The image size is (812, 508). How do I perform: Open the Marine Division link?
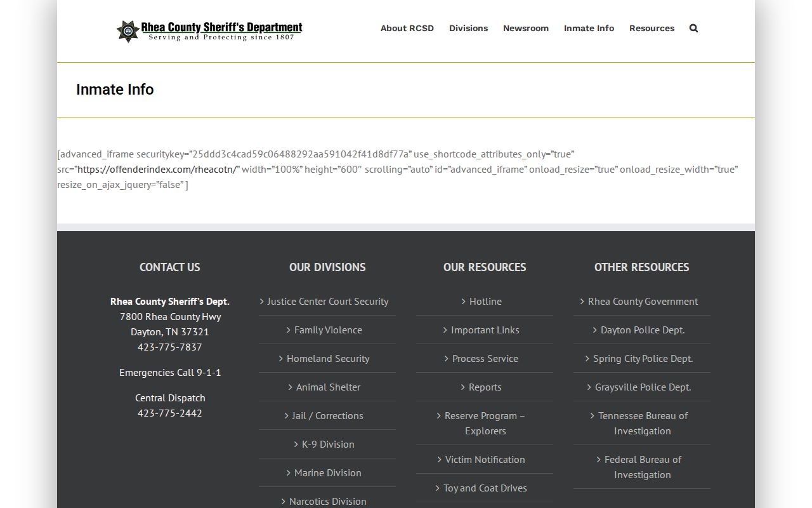(x=328, y=473)
